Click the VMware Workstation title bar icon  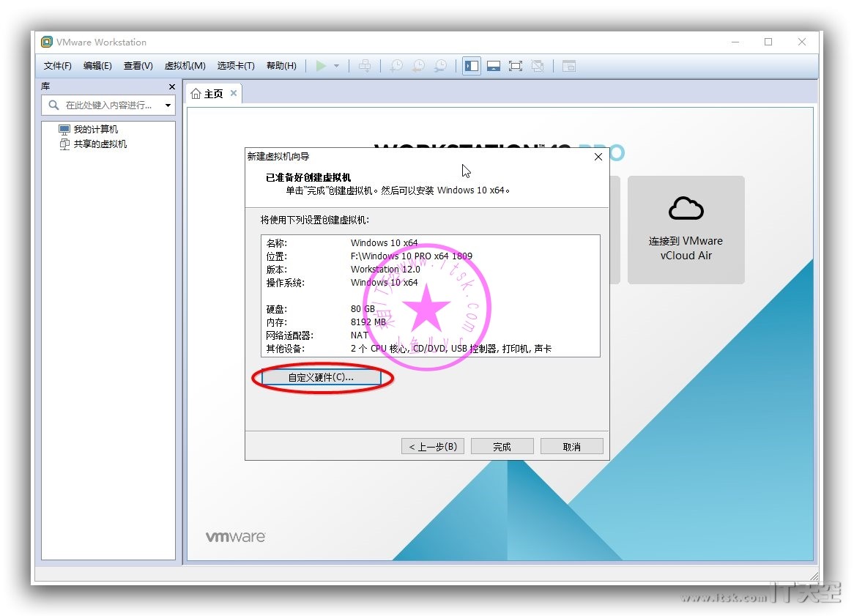[x=48, y=42]
